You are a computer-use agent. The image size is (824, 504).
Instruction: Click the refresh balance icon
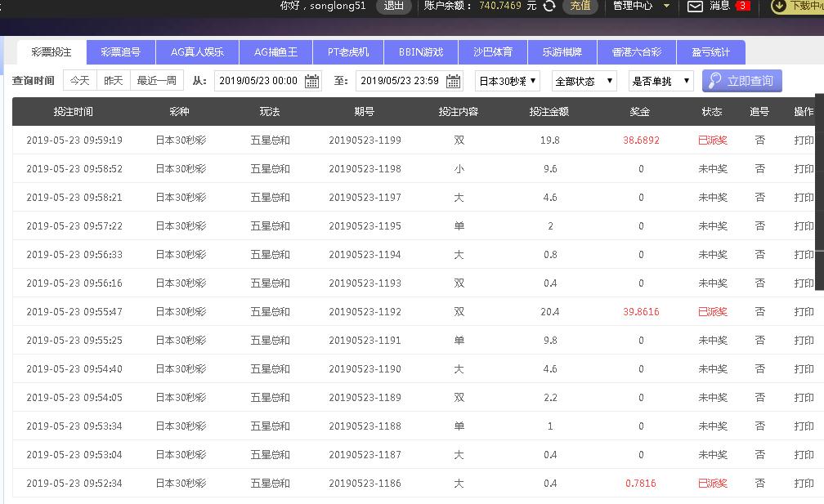(x=549, y=7)
